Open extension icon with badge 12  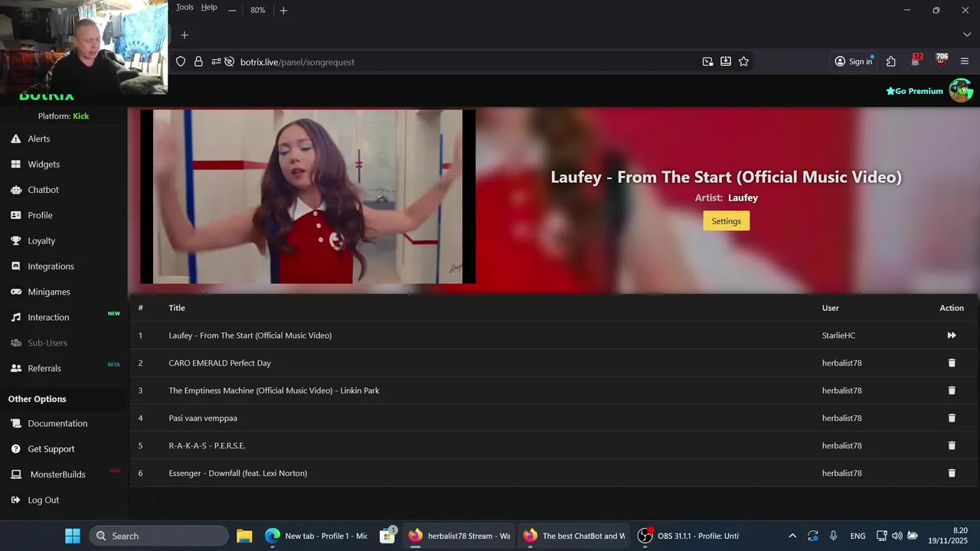click(x=916, y=60)
